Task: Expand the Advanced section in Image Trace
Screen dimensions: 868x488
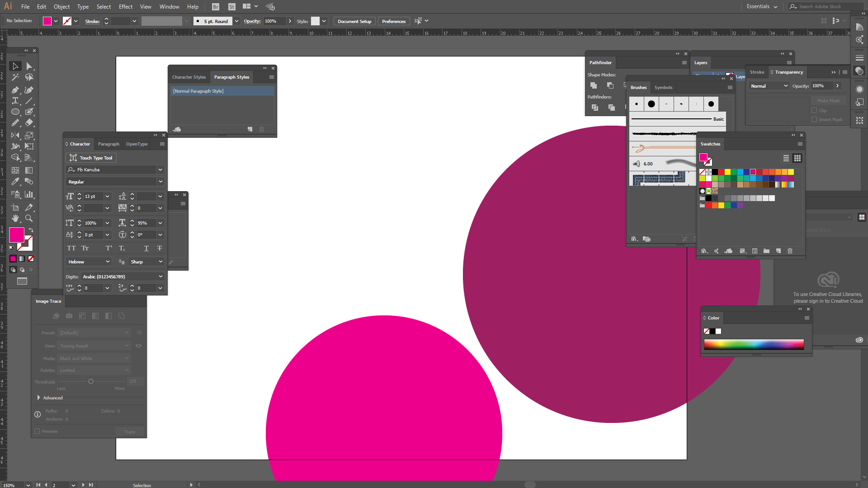Action: pos(39,398)
